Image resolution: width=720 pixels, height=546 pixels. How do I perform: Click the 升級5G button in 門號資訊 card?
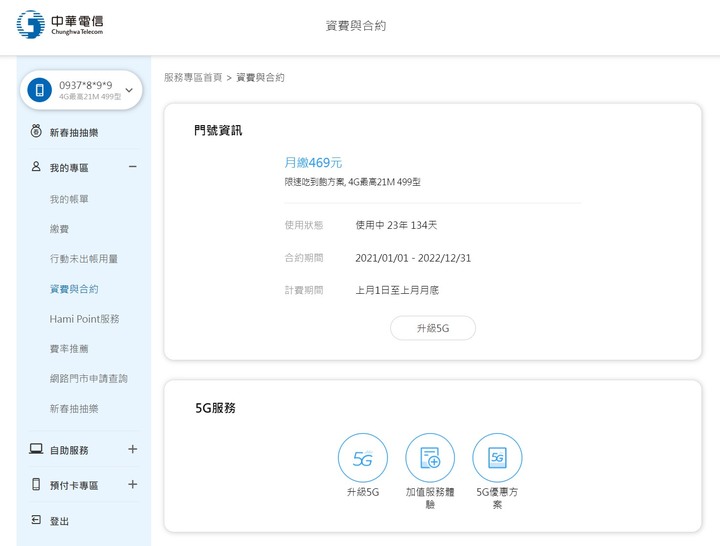point(433,328)
